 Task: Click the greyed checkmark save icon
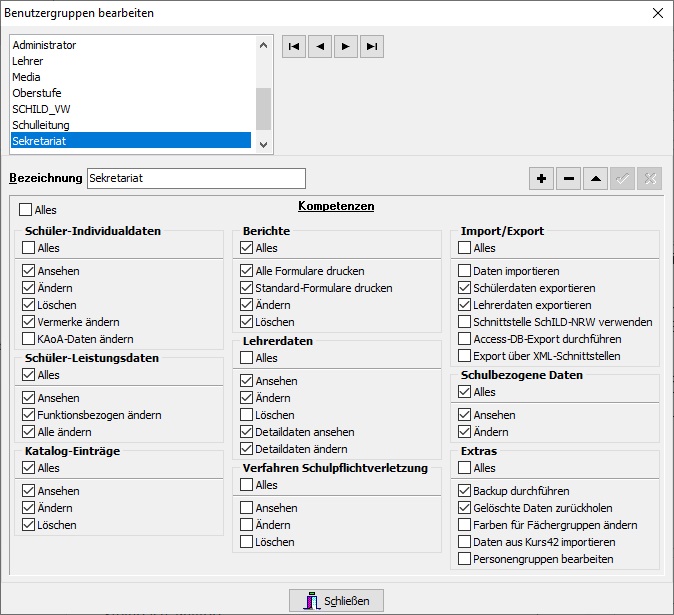click(622, 178)
